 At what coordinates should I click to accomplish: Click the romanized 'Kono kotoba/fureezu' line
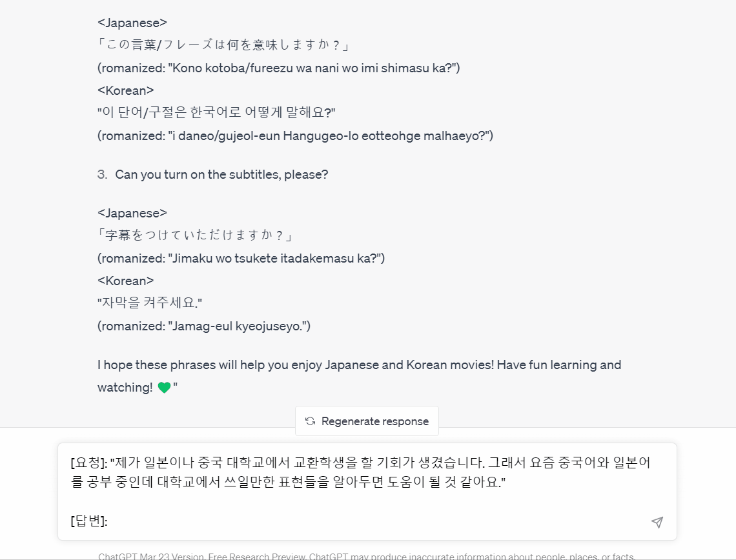click(279, 68)
